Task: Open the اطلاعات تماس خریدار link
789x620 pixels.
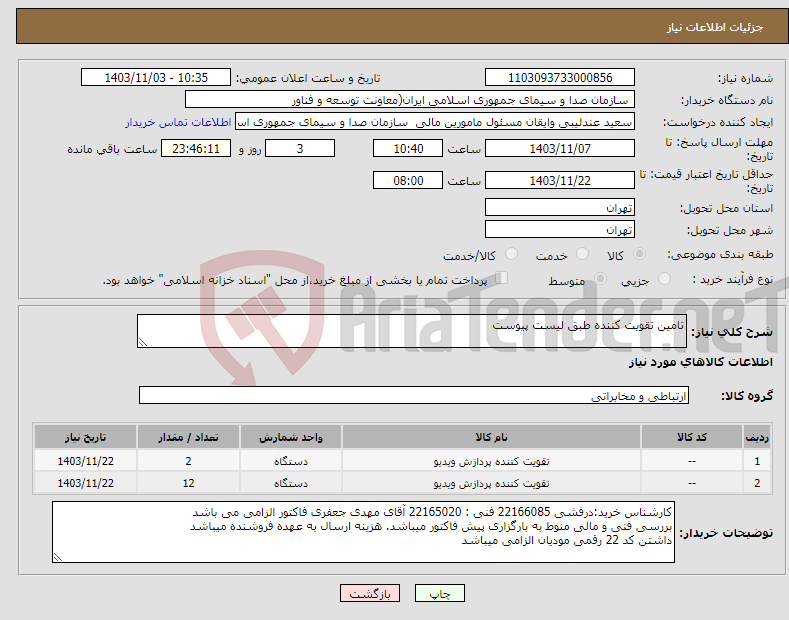Action: tap(178, 122)
